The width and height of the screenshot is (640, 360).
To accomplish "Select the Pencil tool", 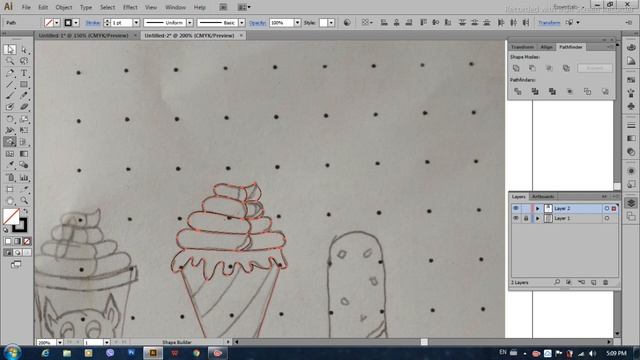I will [24, 96].
